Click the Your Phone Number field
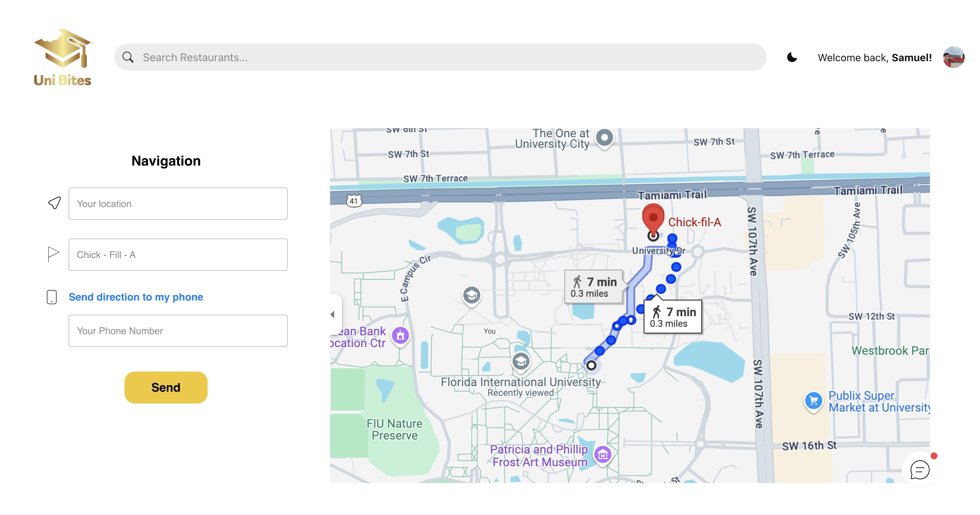Viewport: 980px width, 515px height. click(x=178, y=331)
